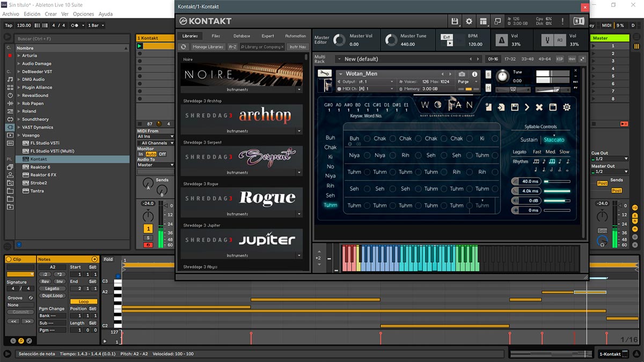644x362 pixels.
Task: Open instrument edit wrench icon
Action: 324,73
